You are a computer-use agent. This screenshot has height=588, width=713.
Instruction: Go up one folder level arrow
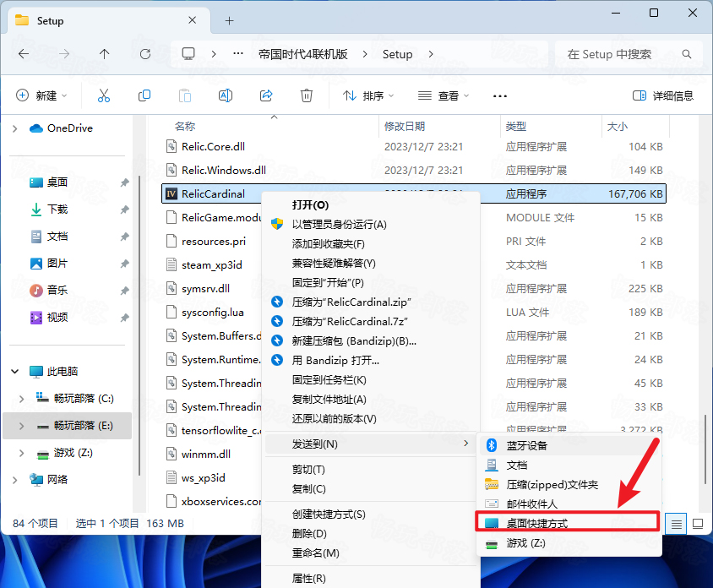105,54
